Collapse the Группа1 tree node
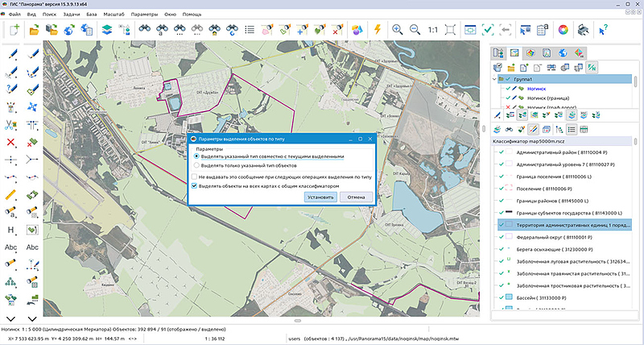Screen dimensions: 644x345 pos(494,79)
